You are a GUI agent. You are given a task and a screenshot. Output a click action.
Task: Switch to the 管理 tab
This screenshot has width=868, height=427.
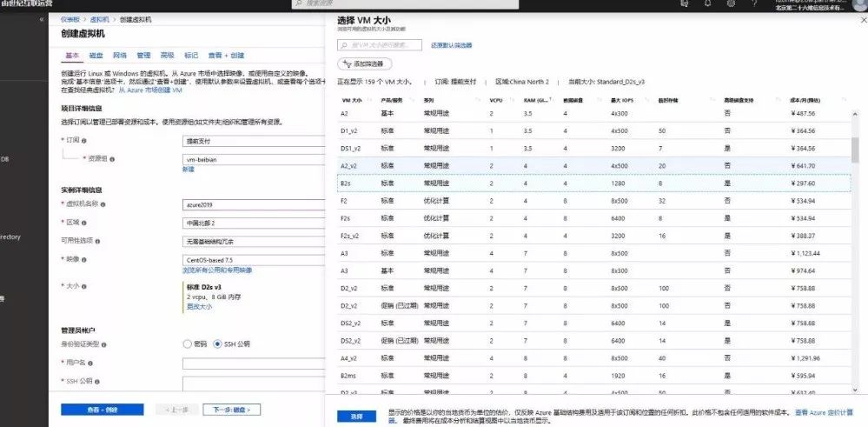pos(143,56)
